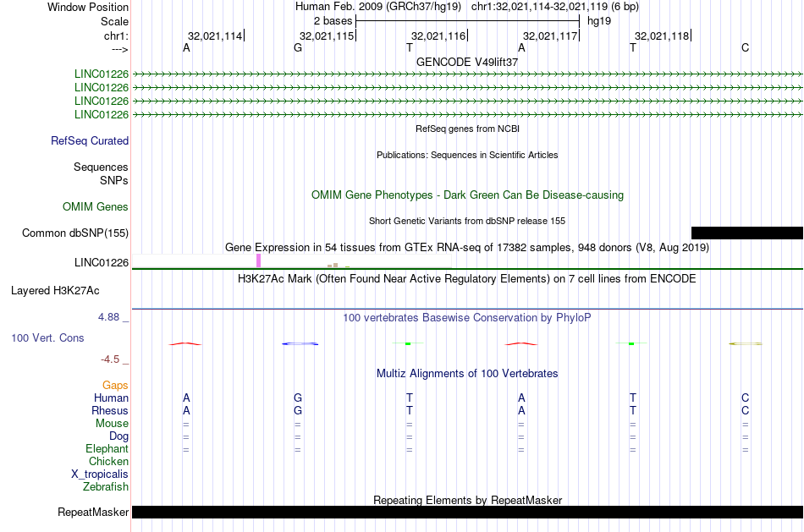Click the Window Position label
804x532 pixels.
click(x=88, y=7)
